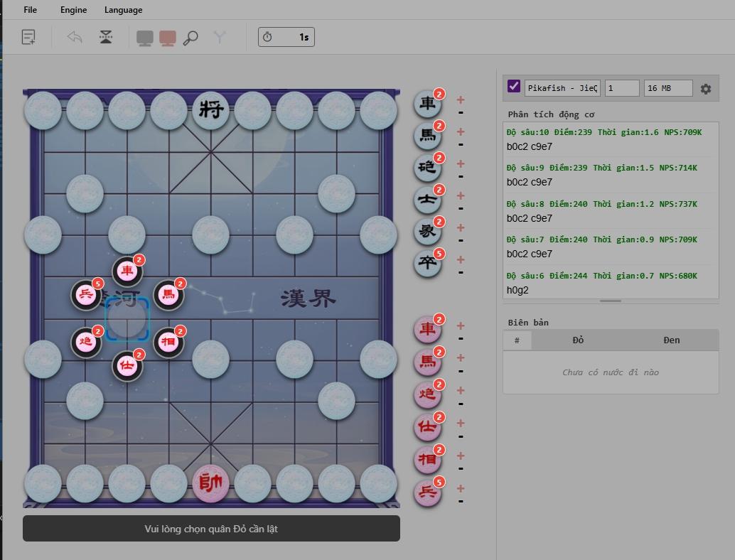Open engine settings gear icon
The width and height of the screenshot is (735, 560).
705,89
